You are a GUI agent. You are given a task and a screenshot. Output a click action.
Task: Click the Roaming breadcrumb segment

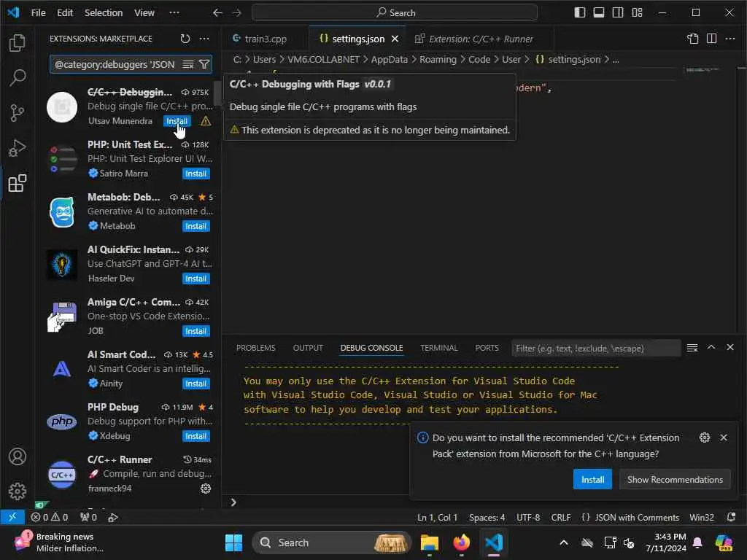[438, 60]
